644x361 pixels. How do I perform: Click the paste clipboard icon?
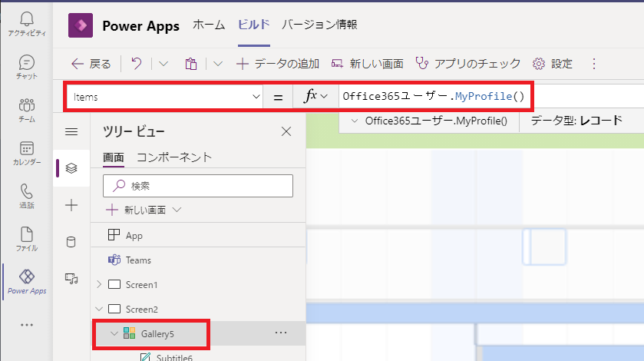(190, 64)
